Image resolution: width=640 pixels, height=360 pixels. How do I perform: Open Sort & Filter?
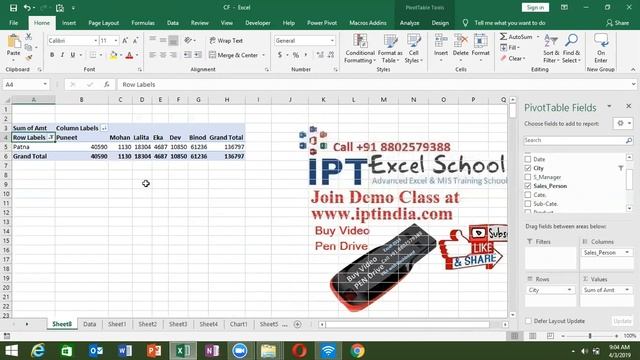tap(551, 49)
